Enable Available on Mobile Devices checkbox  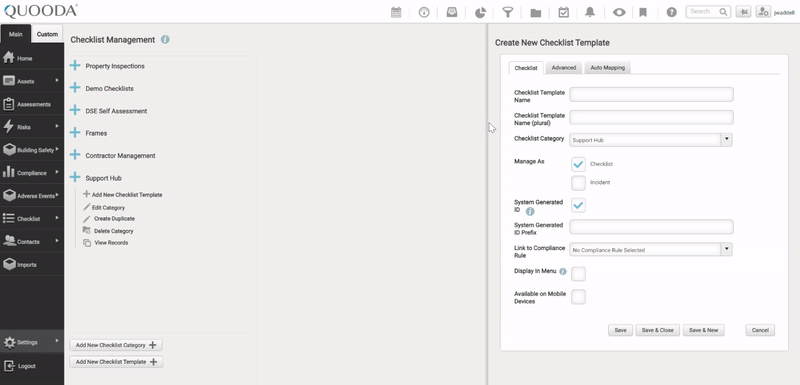pyautogui.click(x=578, y=297)
